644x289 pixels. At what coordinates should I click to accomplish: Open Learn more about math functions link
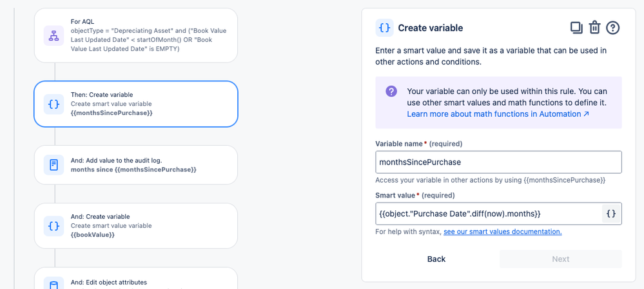pyautogui.click(x=498, y=114)
